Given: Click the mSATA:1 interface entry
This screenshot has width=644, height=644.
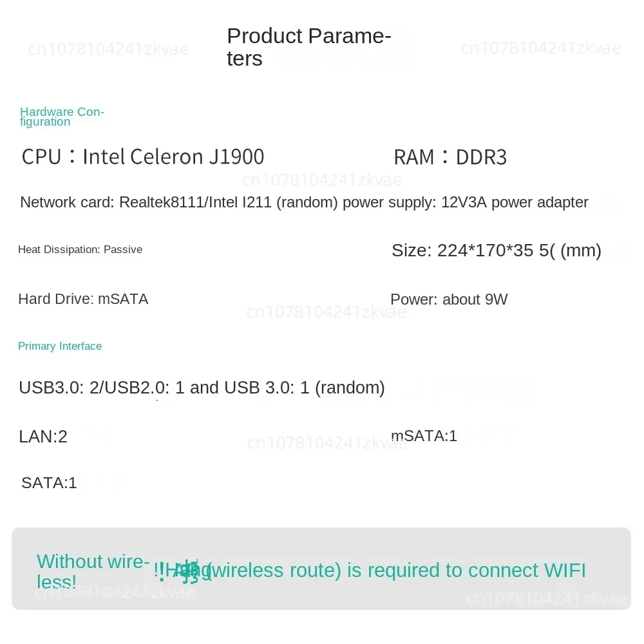Looking at the screenshot, I should (x=424, y=436).
